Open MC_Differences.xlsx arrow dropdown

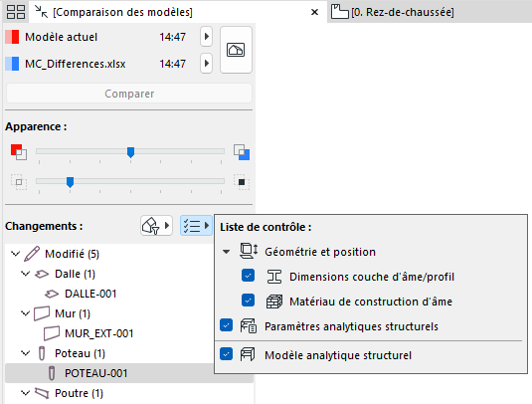206,63
